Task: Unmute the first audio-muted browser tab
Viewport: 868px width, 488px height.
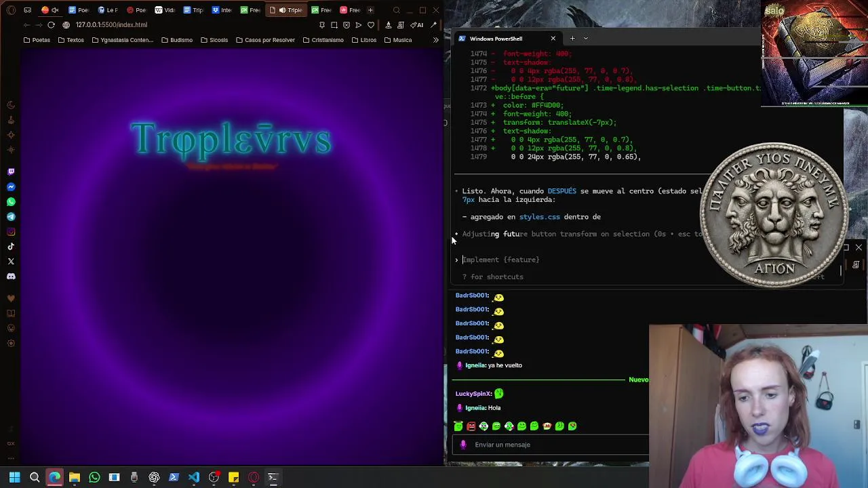Action: [55, 10]
